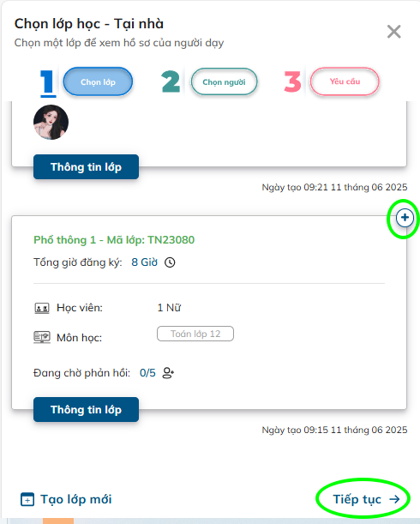Click the arrow icon in Tiếp tục
The width and height of the screenshot is (420, 524).
[x=394, y=499]
